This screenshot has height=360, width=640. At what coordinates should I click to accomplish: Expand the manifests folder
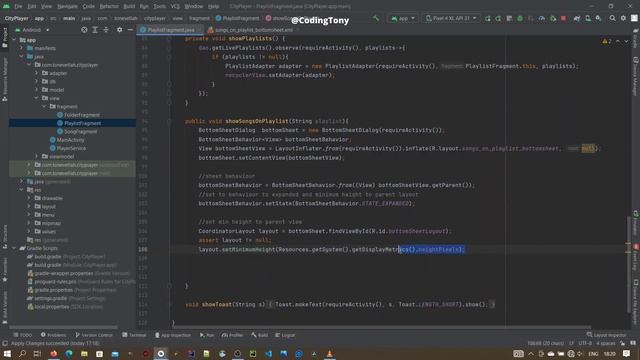pyautogui.click(x=22, y=48)
